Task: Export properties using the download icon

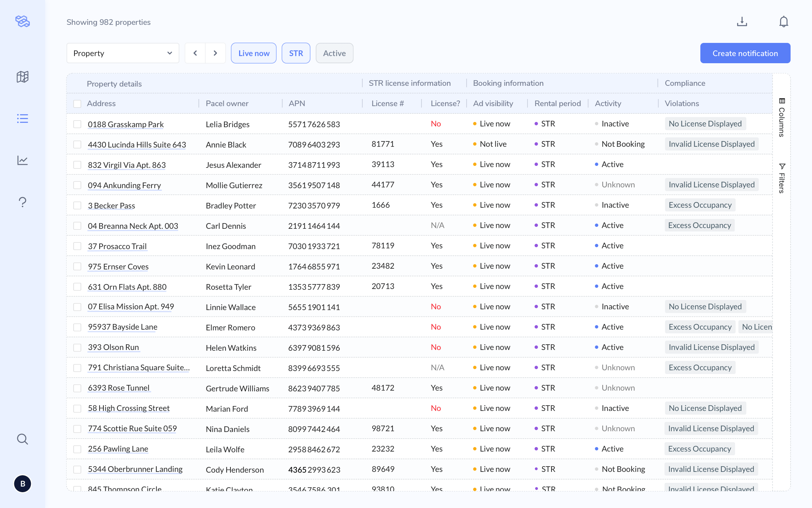Action: [742, 21]
